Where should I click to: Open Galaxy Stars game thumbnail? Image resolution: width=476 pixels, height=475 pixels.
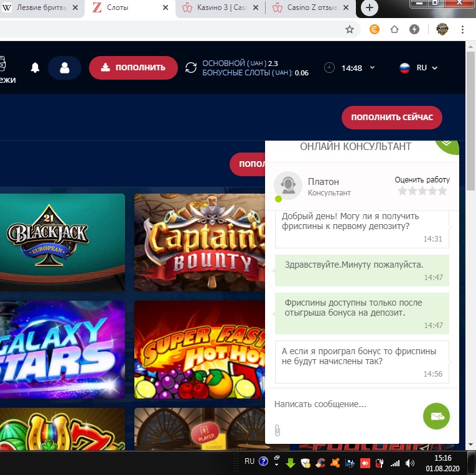(x=62, y=349)
